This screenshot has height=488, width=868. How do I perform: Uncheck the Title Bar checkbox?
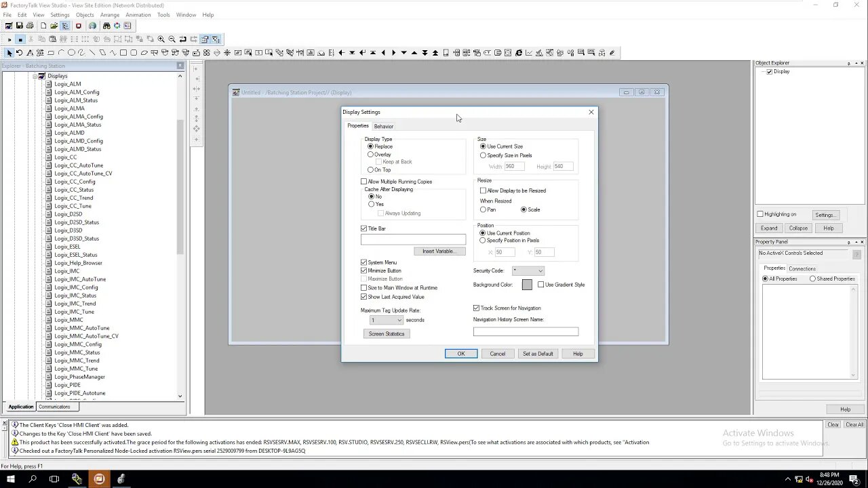point(364,228)
